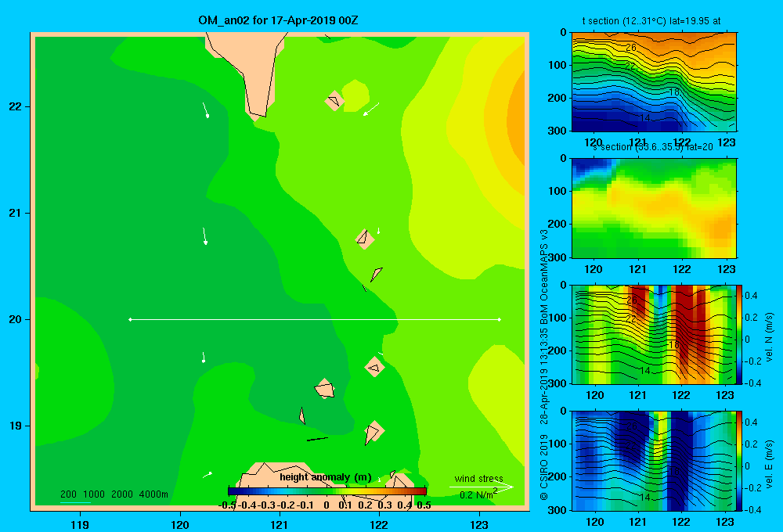Image resolution: width=783 pixels, height=532 pixels.
Task: Select the western endpoint of the transect line
Action: 130,319
